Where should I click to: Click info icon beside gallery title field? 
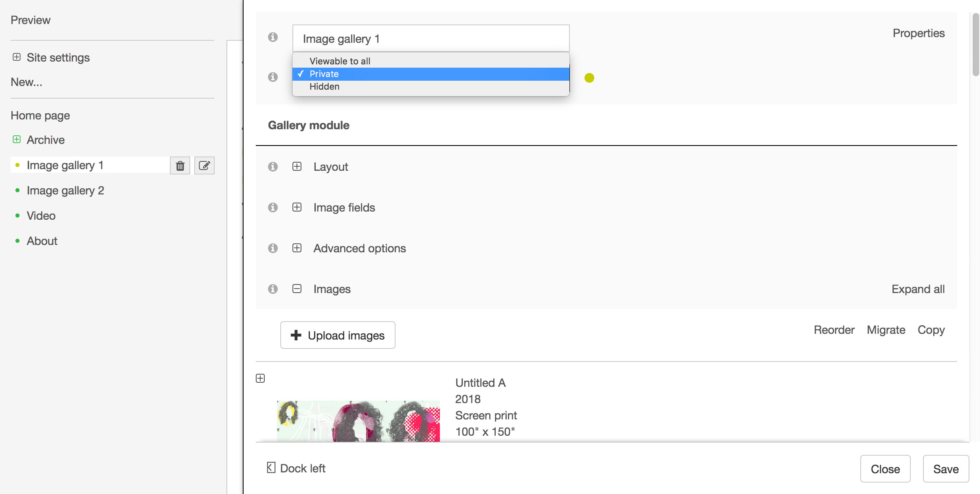273,37
